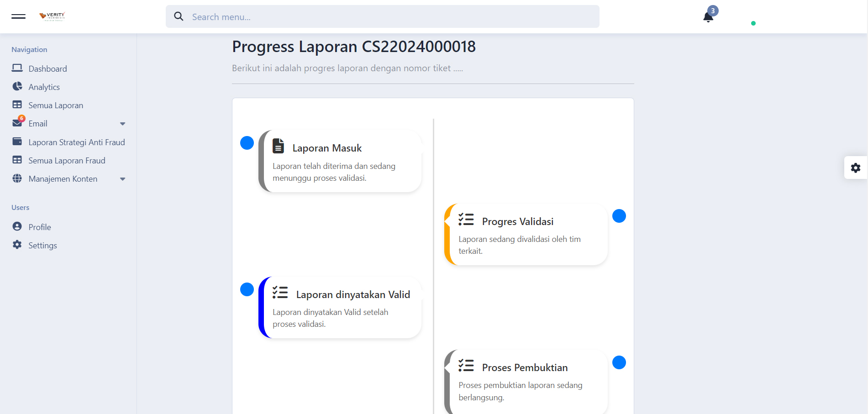868x414 pixels.
Task: Open the floating settings gear panel
Action: [856, 168]
